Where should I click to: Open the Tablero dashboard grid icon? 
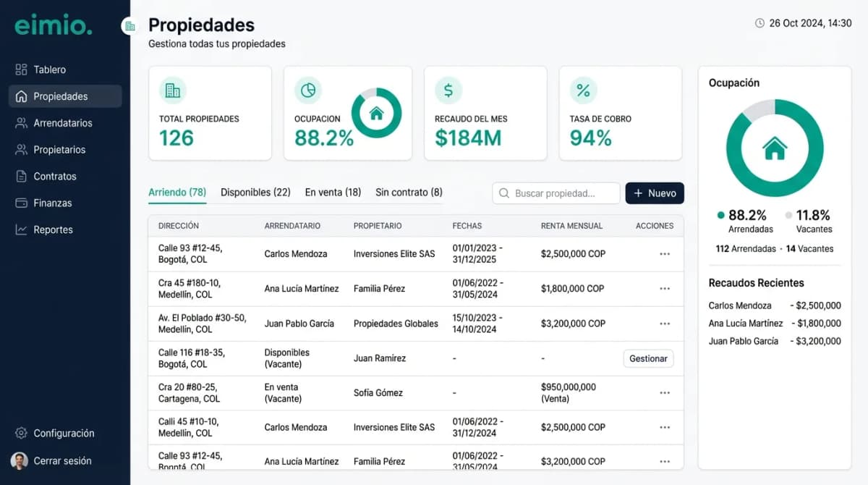pos(21,69)
